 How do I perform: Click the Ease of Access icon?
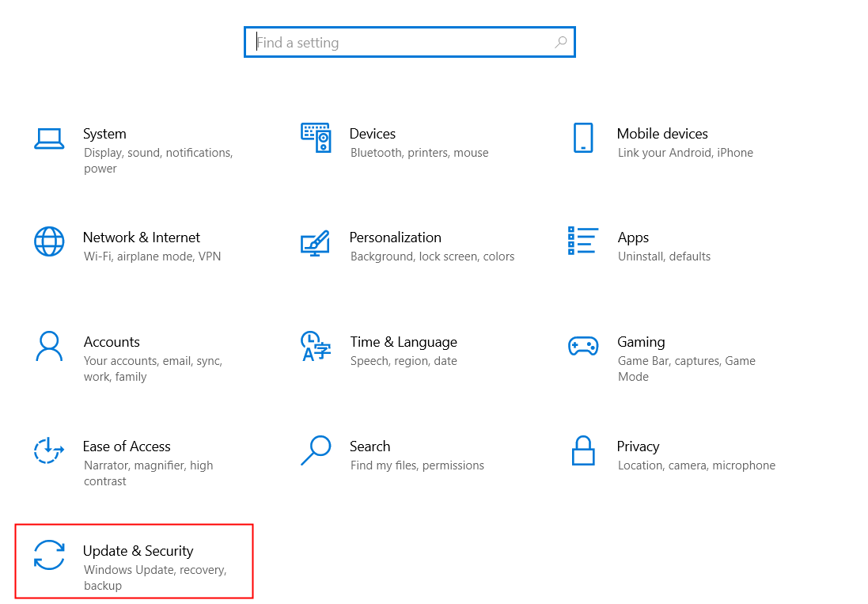click(49, 450)
